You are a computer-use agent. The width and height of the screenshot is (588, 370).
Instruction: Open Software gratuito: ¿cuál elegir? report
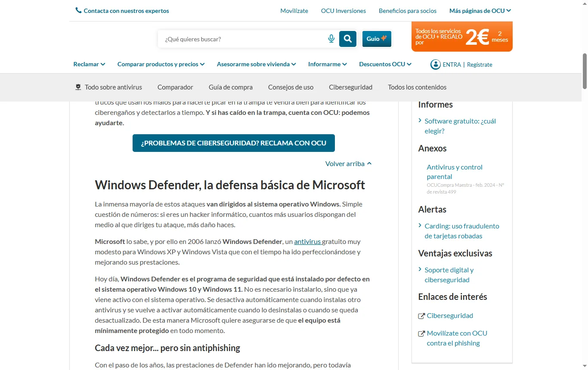pyautogui.click(x=460, y=126)
